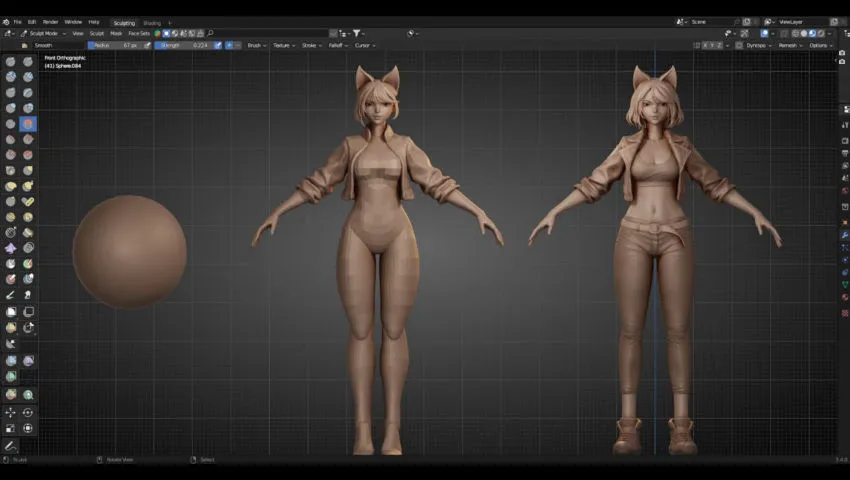Toggle radius pen pressure sensitivity
The height and width of the screenshot is (480, 850).
pyautogui.click(x=147, y=46)
